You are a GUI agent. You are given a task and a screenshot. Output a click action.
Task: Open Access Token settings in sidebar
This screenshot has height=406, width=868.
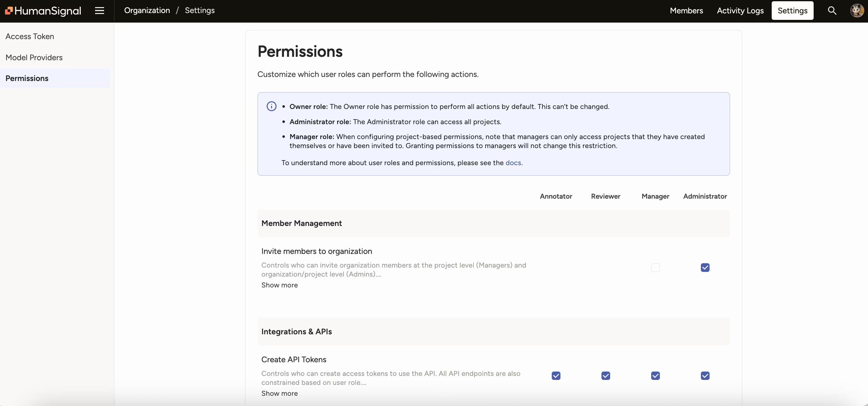click(x=30, y=36)
